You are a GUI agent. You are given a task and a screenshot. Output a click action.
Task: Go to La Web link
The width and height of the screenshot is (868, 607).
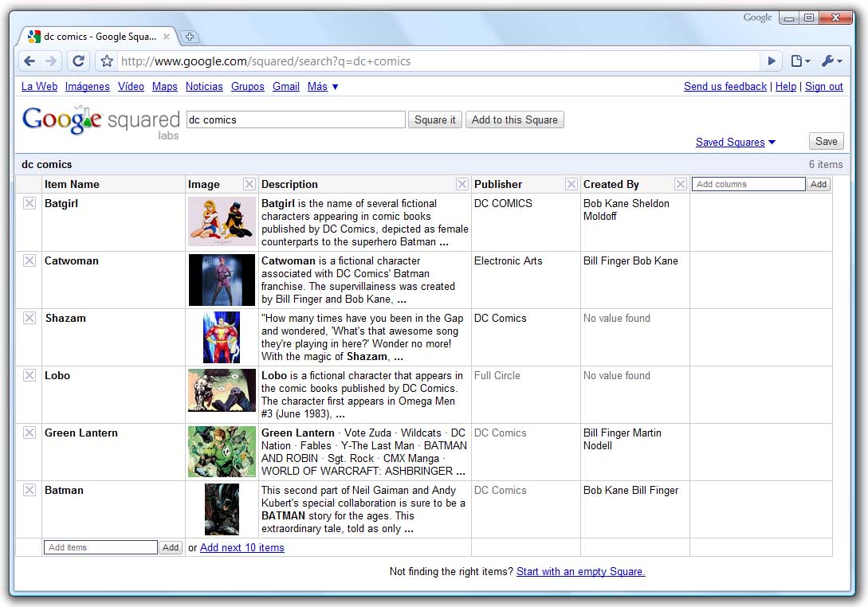39,86
